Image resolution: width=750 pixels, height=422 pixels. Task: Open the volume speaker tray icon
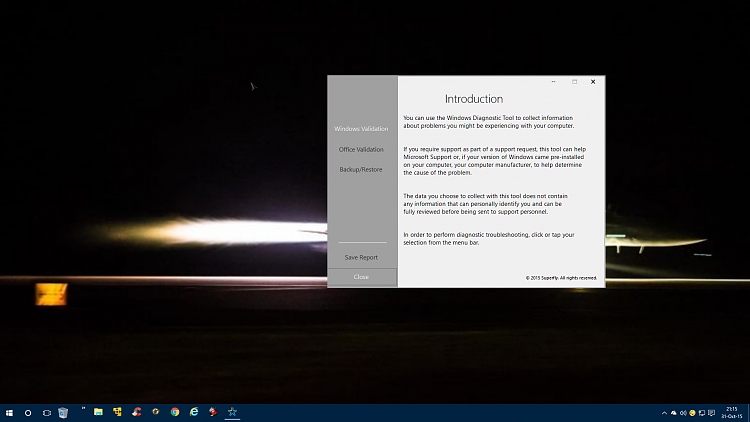tap(683, 413)
